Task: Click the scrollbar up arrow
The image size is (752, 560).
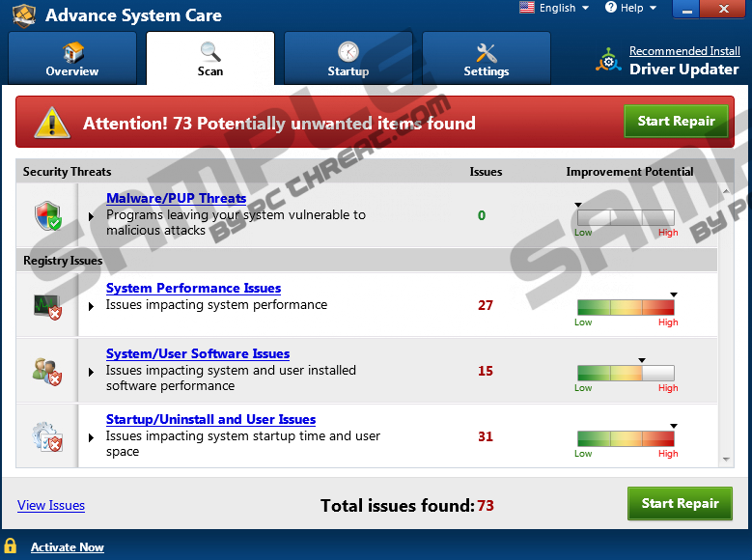Action: pyautogui.click(x=726, y=191)
